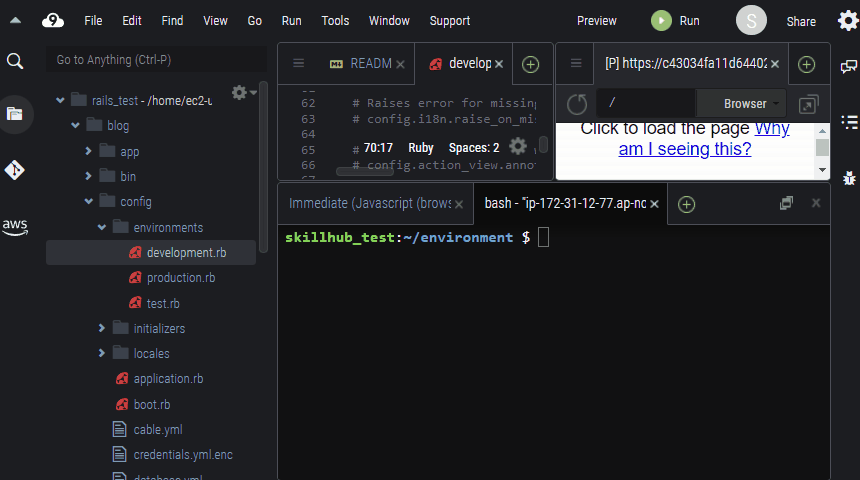The height and width of the screenshot is (480, 860).
Task: Click the Share button
Action: (x=801, y=21)
